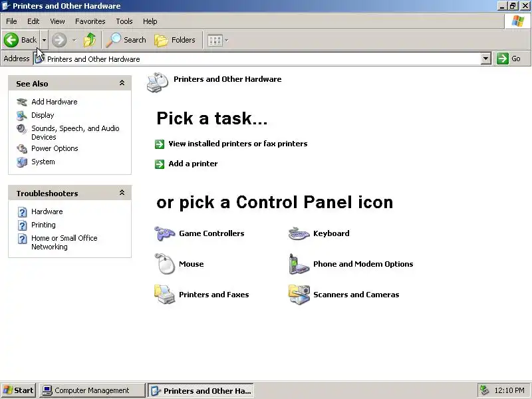Click inside the Address bar field
Image resolution: width=532 pixels, height=399 pixels.
coord(257,59)
